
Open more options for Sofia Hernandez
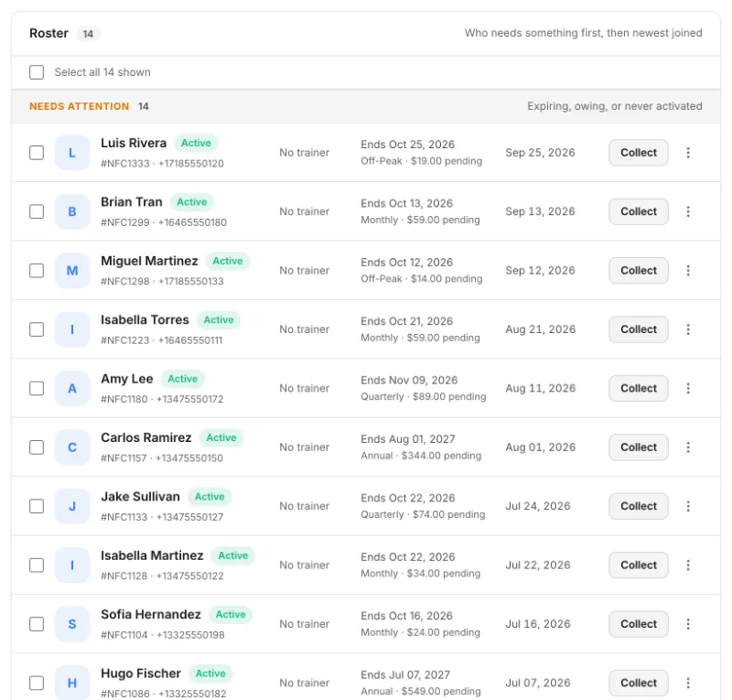[x=688, y=624]
